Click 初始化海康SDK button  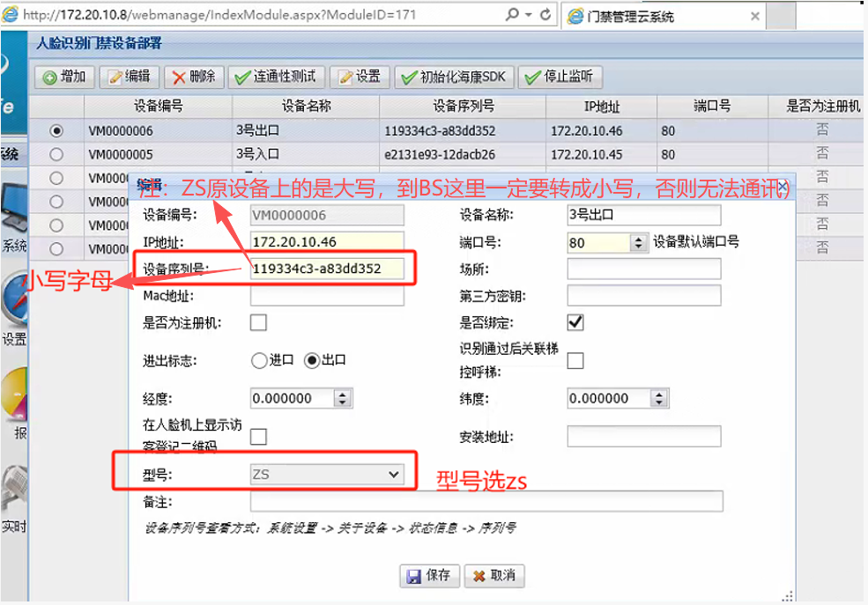tap(454, 77)
